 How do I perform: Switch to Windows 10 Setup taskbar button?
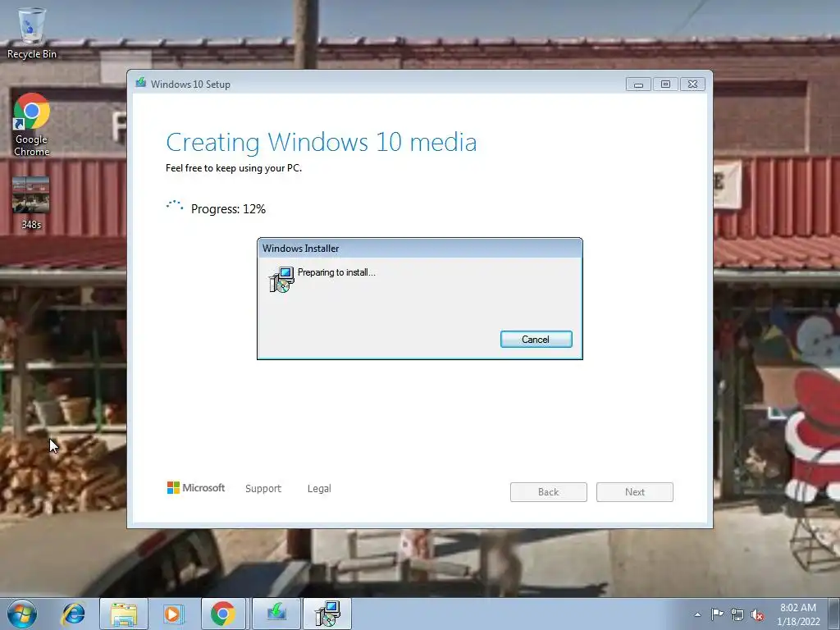276,614
